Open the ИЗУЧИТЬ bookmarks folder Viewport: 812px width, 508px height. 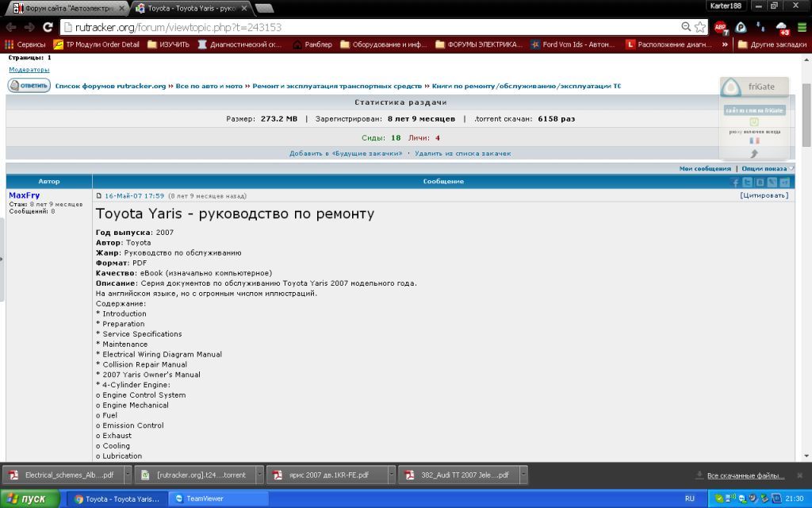click(x=168, y=44)
